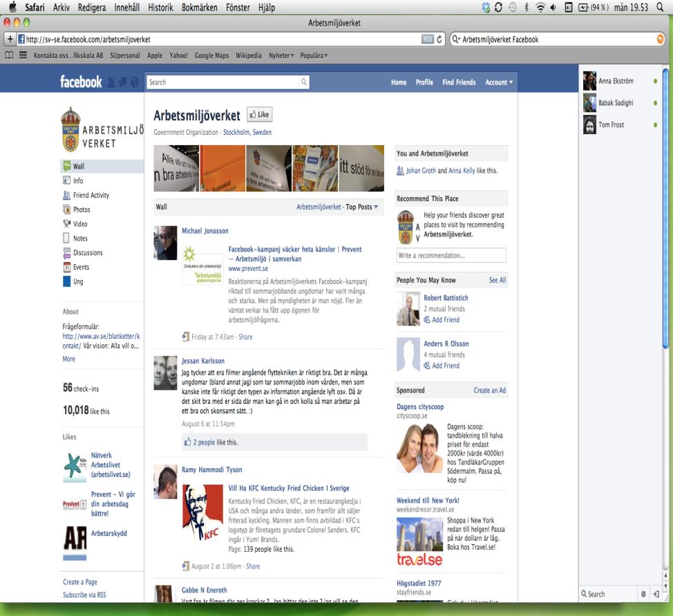Image resolution: width=673 pixels, height=616 pixels.
Task: Click the chat sidebar Search field
Action: (608, 594)
